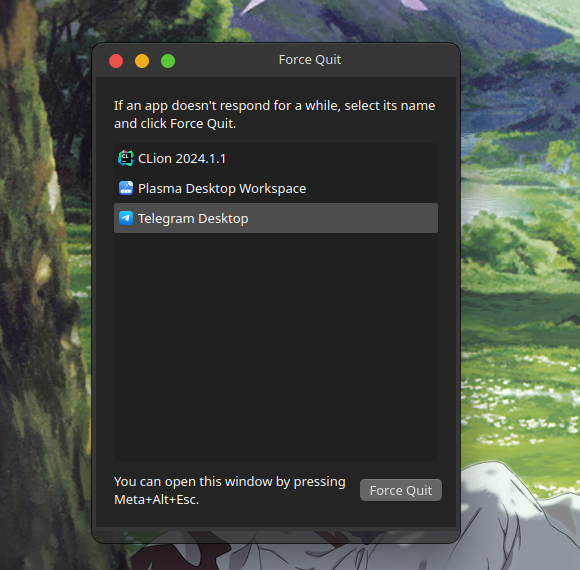Close the Force Quit window (red button)
The height and width of the screenshot is (570, 580).
[x=116, y=61]
